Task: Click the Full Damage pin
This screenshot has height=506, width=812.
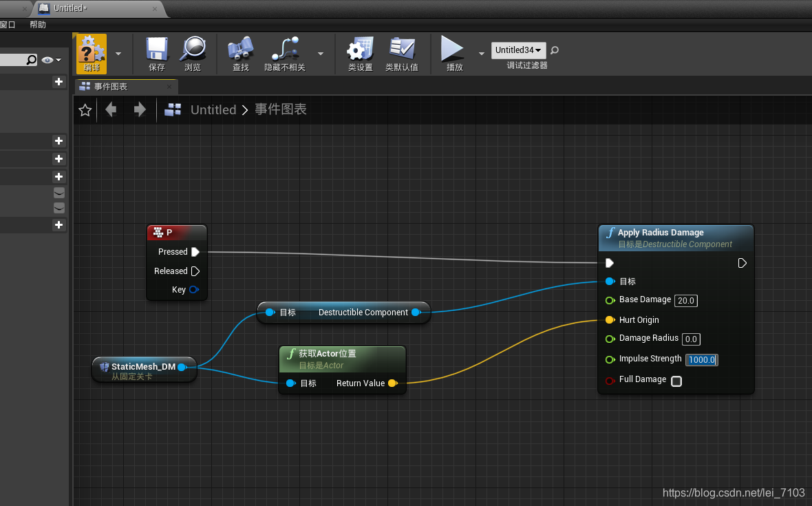Action: (x=610, y=381)
